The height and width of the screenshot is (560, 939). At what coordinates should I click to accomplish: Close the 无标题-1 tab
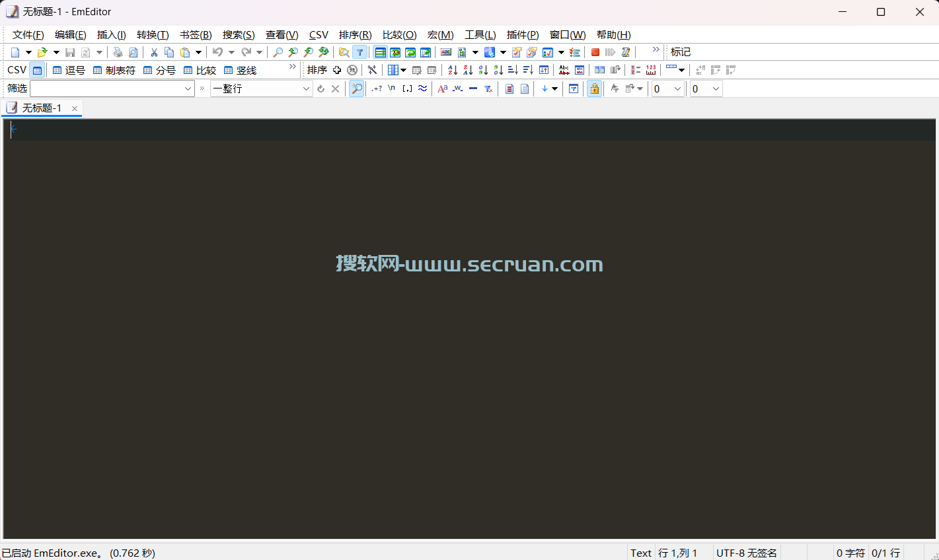75,108
